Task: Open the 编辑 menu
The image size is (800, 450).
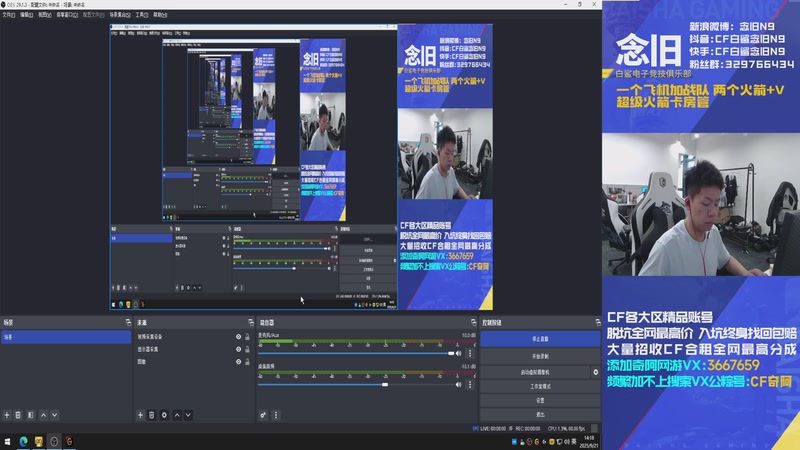Action: [27, 15]
